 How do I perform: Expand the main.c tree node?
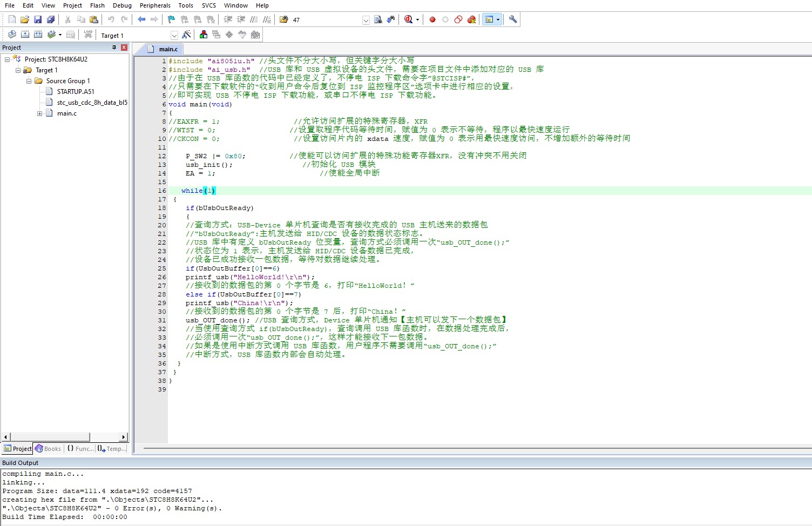[x=39, y=113]
